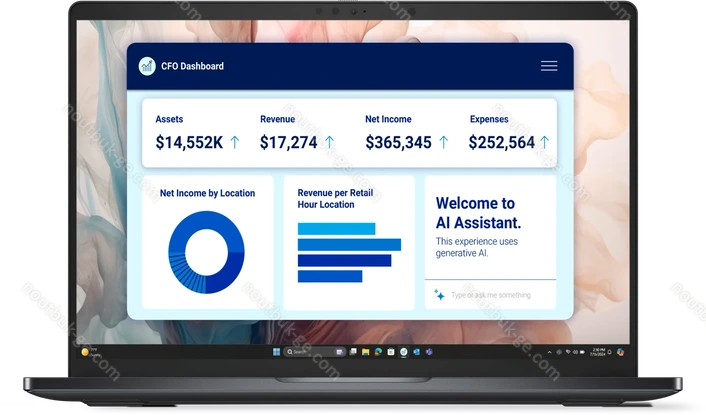The width and height of the screenshot is (706, 415).
Task: Click the 'CFO Dashboard' title text
Action: coord(192,66)
